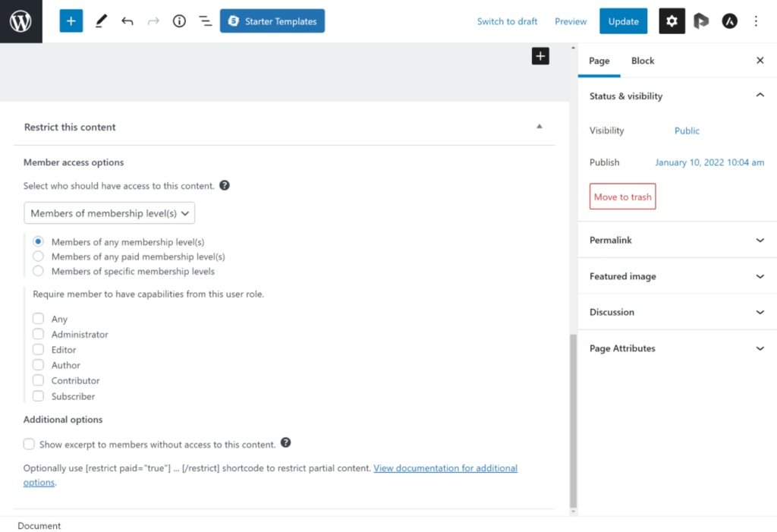Check the Subscriber role checkbox

(38, 396)
